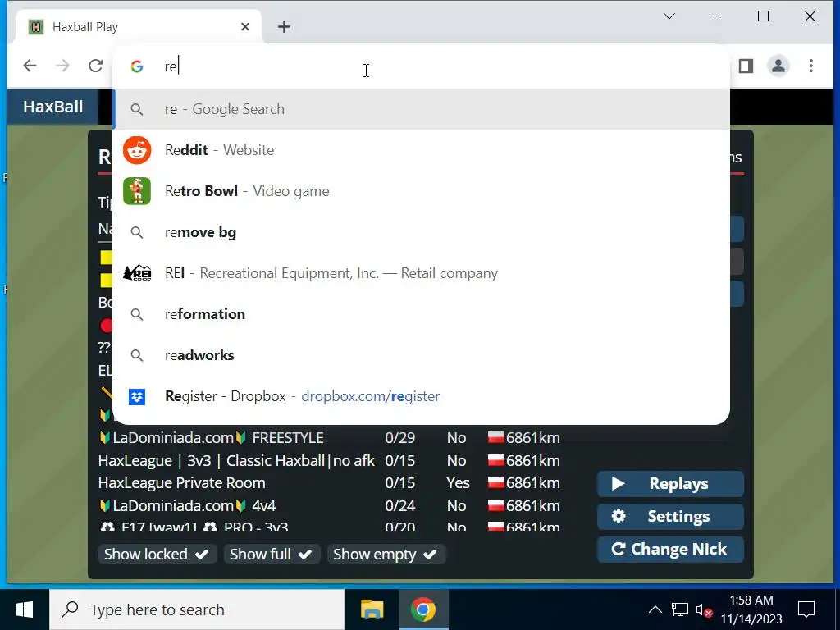Click the Dropbox icon in suggestions
The image size is (840, 630).
[x=137, y=396]
